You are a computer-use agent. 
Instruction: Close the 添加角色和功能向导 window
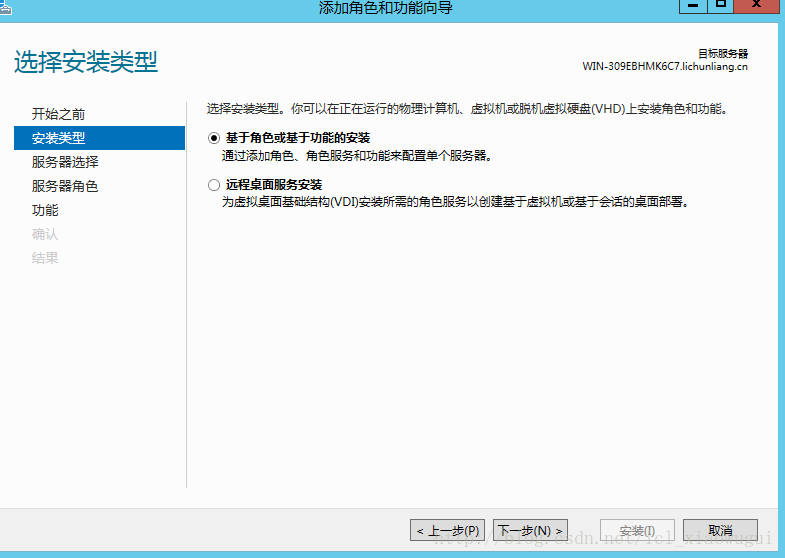(756, 6)
